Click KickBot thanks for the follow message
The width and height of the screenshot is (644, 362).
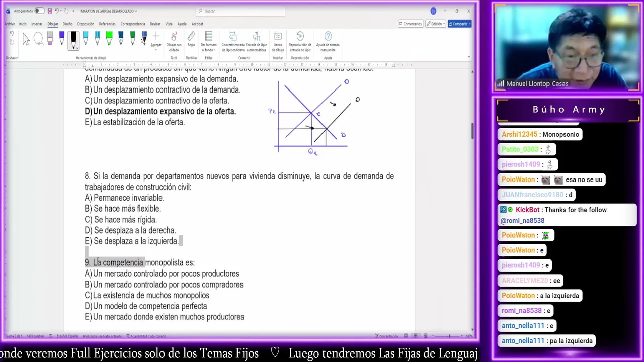click(x=567, y=215)
